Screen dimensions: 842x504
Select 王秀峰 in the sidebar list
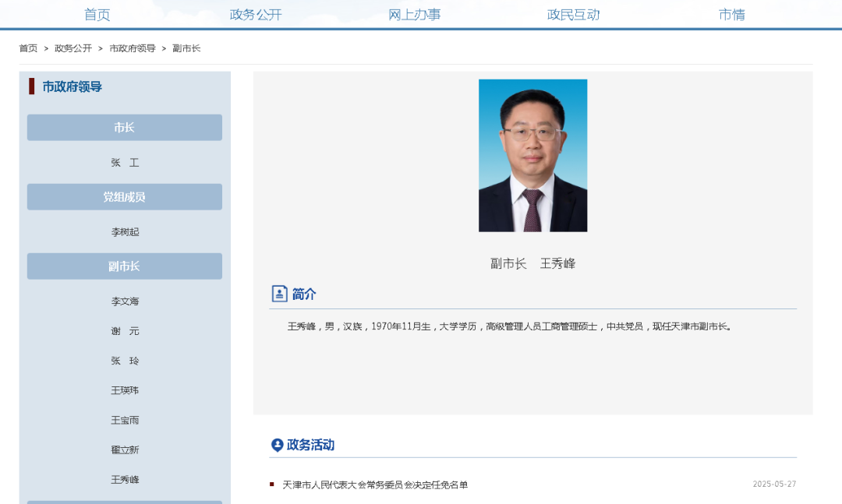coord(125,479)
